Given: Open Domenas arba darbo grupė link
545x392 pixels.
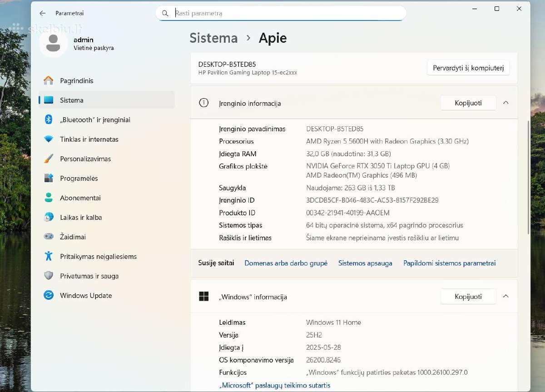Looking at the screenshot, I should pos(286,263).
